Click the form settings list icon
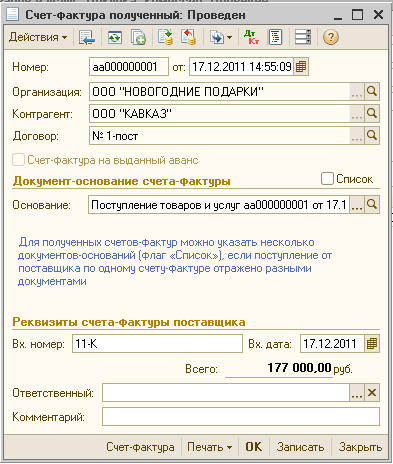The width and height of the screenshot is (393, 464). point(303,37)
